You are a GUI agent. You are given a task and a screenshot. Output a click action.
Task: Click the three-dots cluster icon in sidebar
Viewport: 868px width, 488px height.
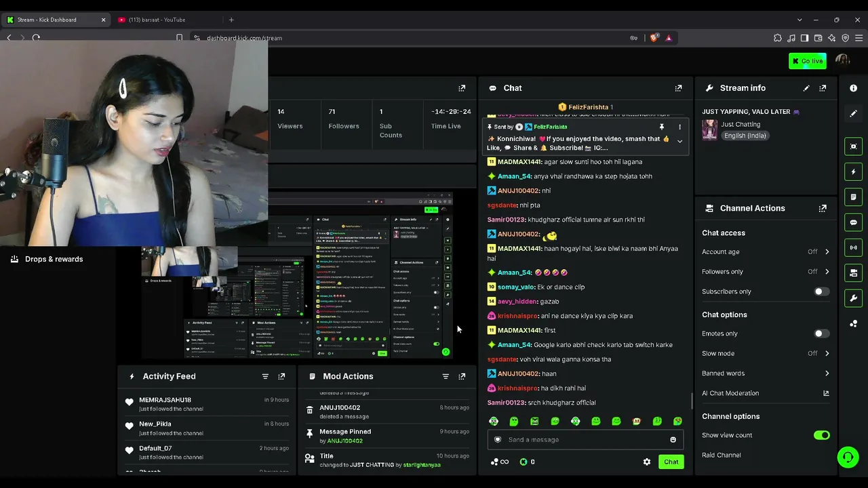coord(853,323)
